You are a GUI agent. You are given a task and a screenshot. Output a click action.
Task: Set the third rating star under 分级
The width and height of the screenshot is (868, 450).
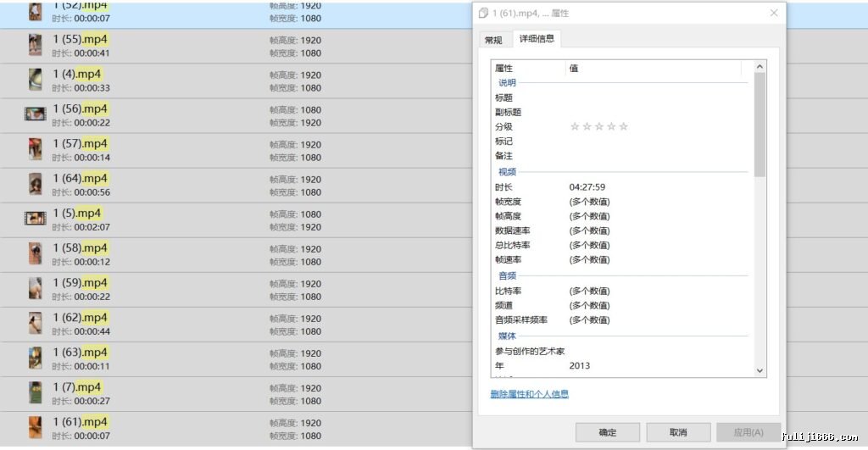click(x=599, y=127)
